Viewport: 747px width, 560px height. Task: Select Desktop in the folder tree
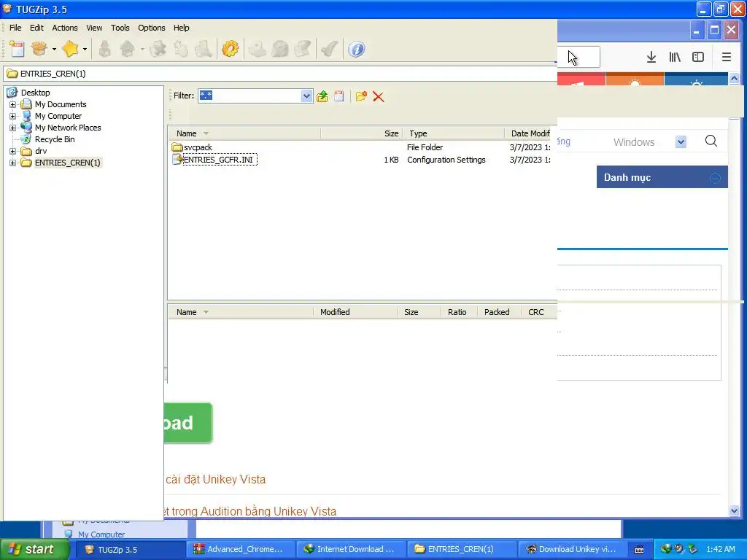[35, 93]
